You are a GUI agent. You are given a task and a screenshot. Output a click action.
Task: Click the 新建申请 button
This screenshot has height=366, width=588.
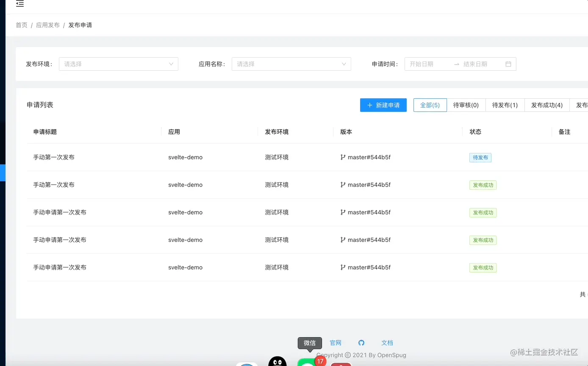(383, 105)
